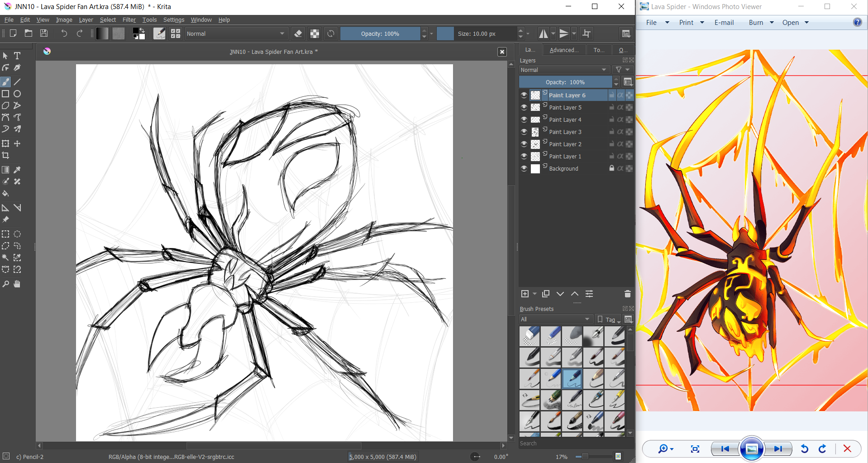Open the Image menu
868x463 pixels.
coord(64,20)
